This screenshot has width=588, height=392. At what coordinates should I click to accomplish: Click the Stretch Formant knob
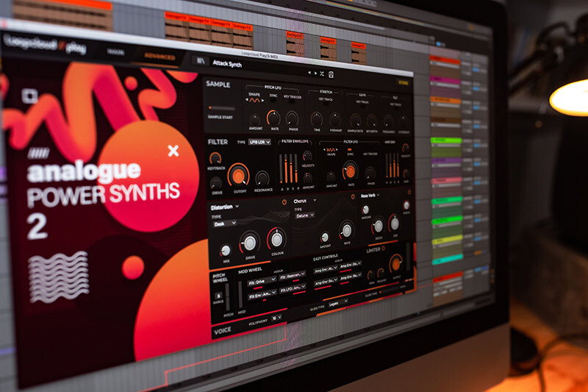[x=335, y=121]
